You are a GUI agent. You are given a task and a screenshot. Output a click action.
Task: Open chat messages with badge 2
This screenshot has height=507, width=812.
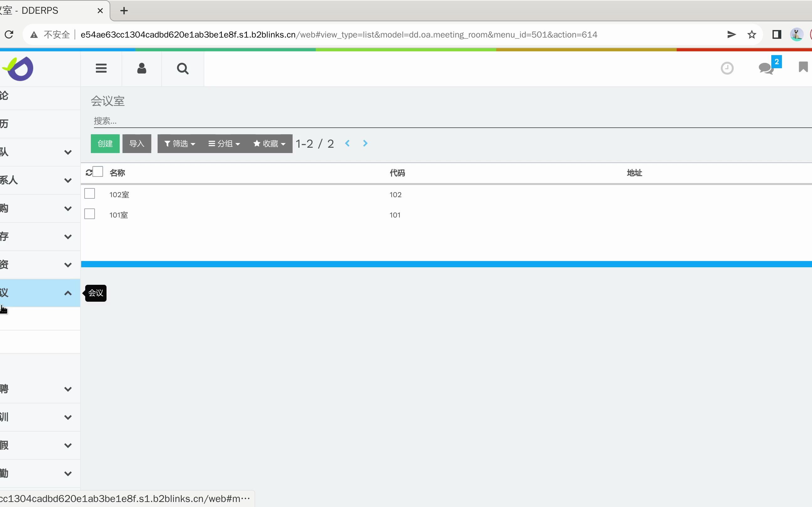(x=766, y=69)
